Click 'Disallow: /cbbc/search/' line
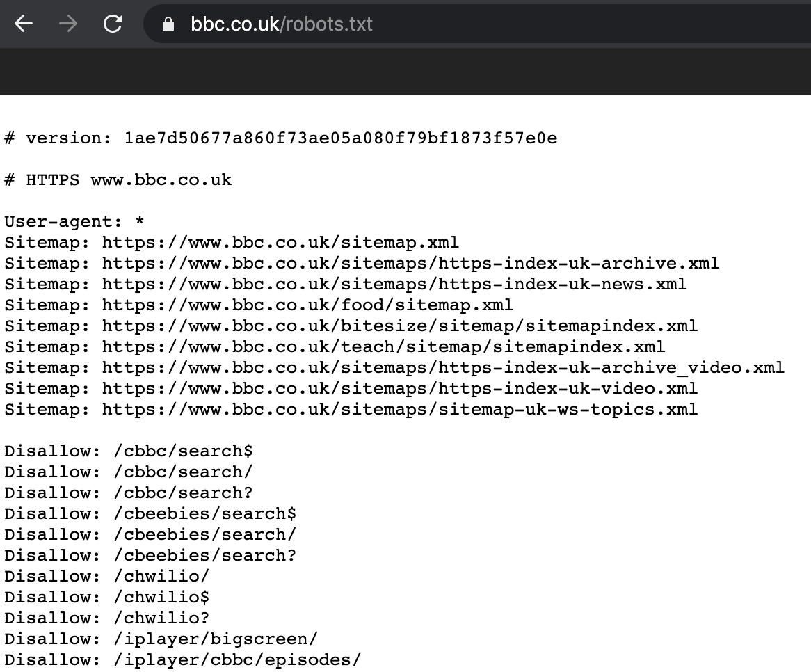 [x=129, y=472]
